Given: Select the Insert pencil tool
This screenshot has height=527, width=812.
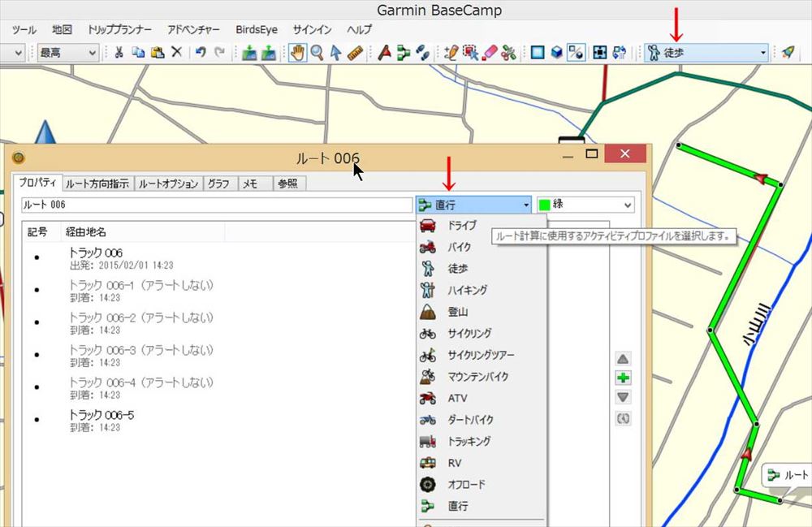Looking at the screenshot, I should pos(451,52).
